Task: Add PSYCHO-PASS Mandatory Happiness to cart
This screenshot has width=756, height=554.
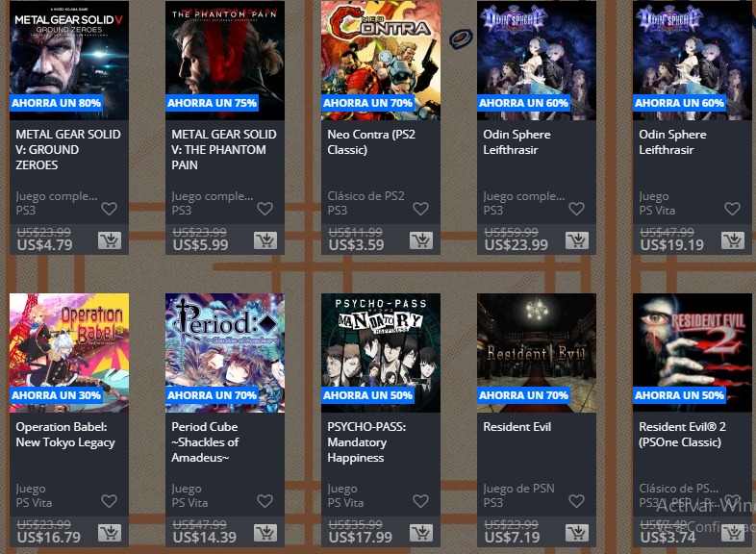Action: (x=421, y=532)
